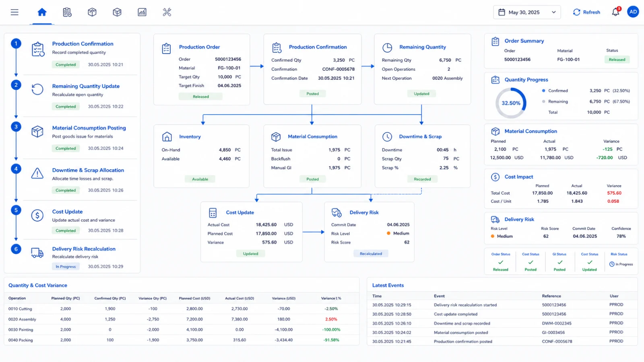Click the Delivery Risk truck icon in flow card
The width and height of the screenshot is (644, 362).
(336, 212)
